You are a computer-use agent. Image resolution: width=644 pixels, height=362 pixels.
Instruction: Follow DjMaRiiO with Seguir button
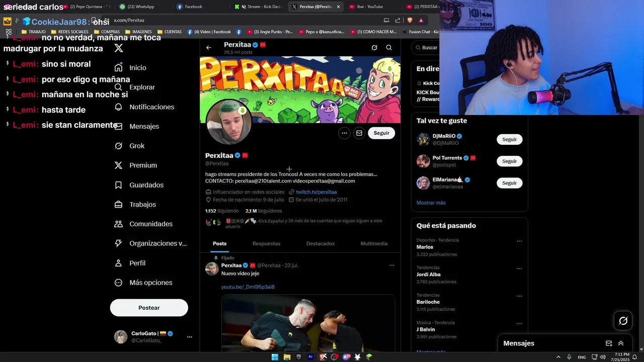509,139
